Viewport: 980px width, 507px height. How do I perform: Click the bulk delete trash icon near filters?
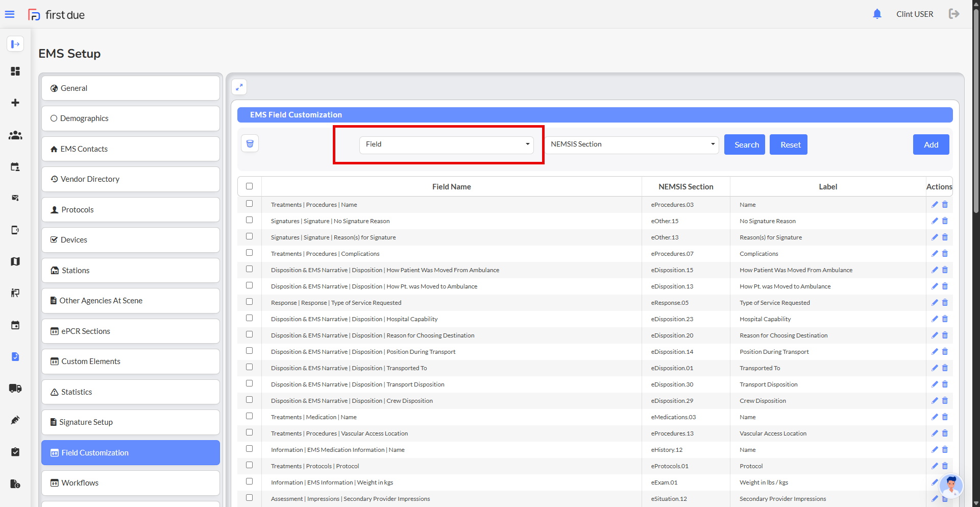coord(250,144)
